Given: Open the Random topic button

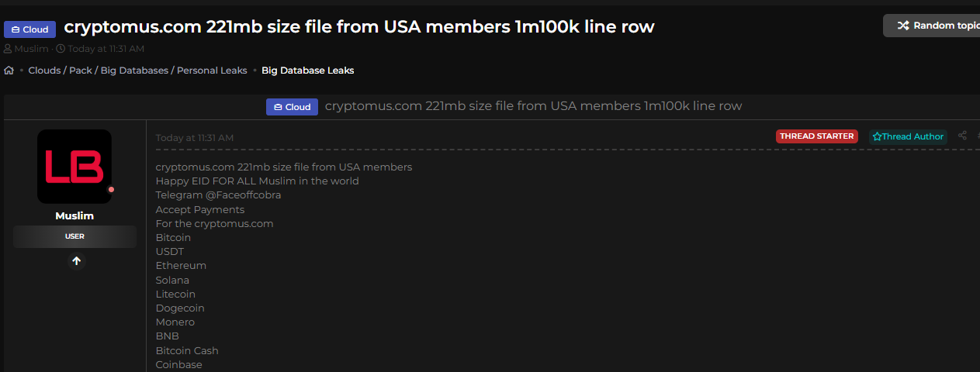Looking at the screenshot, I should pyautogui.click(x=935, y=26).
